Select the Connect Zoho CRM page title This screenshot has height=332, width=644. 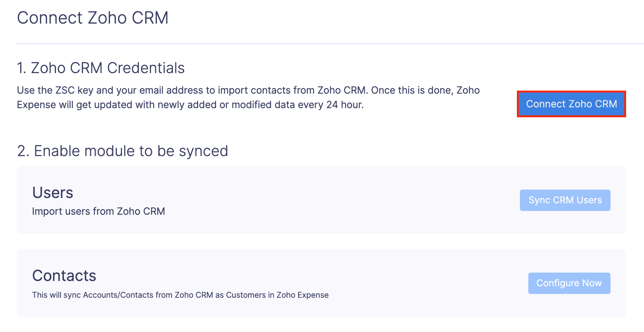(92, 18)
